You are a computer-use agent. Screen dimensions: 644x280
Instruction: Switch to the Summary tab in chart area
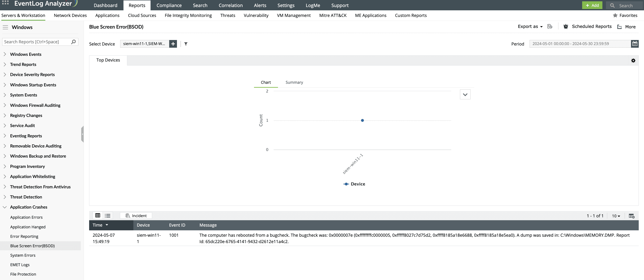[294, 82]
